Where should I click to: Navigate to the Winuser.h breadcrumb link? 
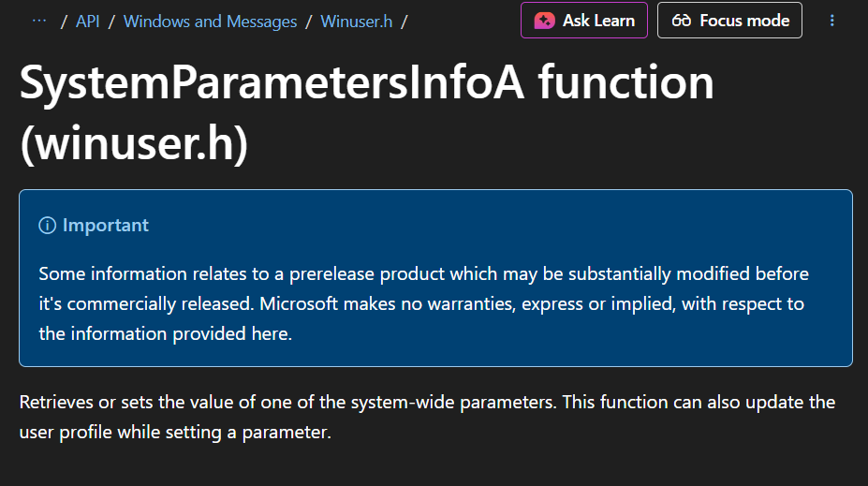pos(357,22)
